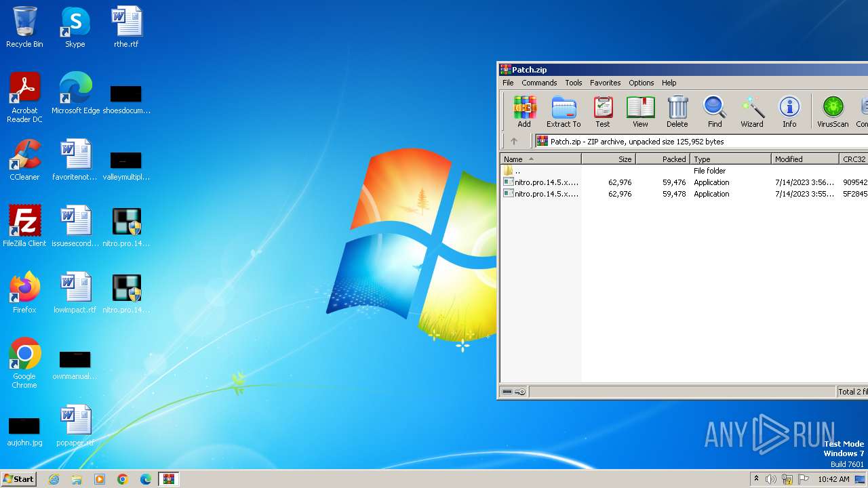Sort by the Name column header
This screenshot has width=868, height=488.
click(x=540, y=159)
